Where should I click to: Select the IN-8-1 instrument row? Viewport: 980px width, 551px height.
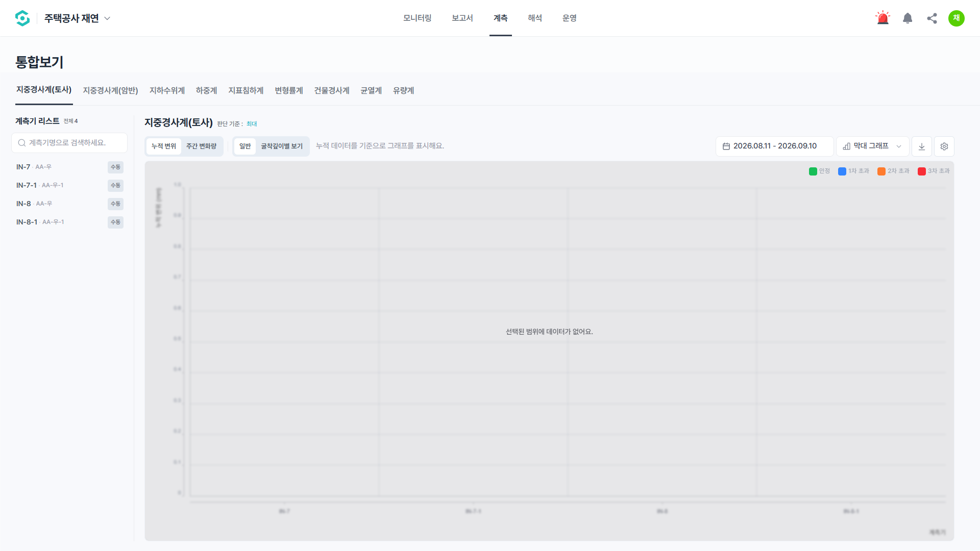coord(69,222)
